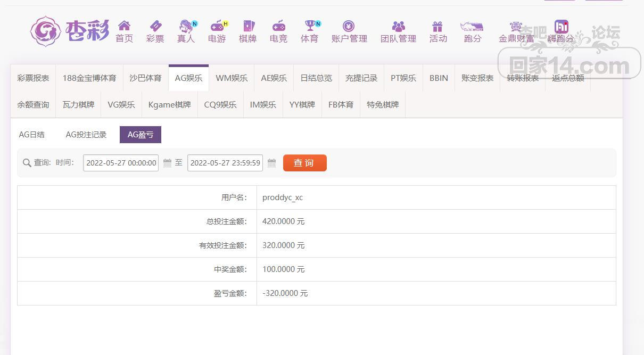The height and width of the screenshot is (355, 644).
Task: Open the 充提记录 tab
Action: [x=361, y=78]
